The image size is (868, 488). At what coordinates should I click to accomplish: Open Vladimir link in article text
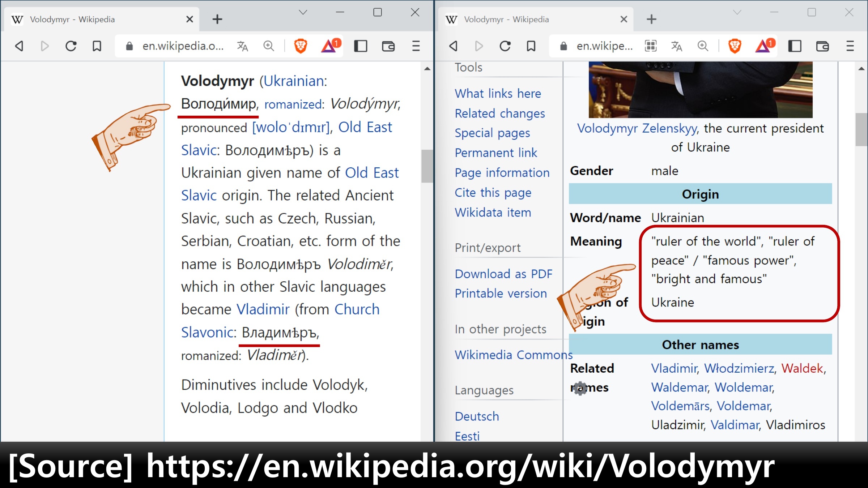pos(263,309)
